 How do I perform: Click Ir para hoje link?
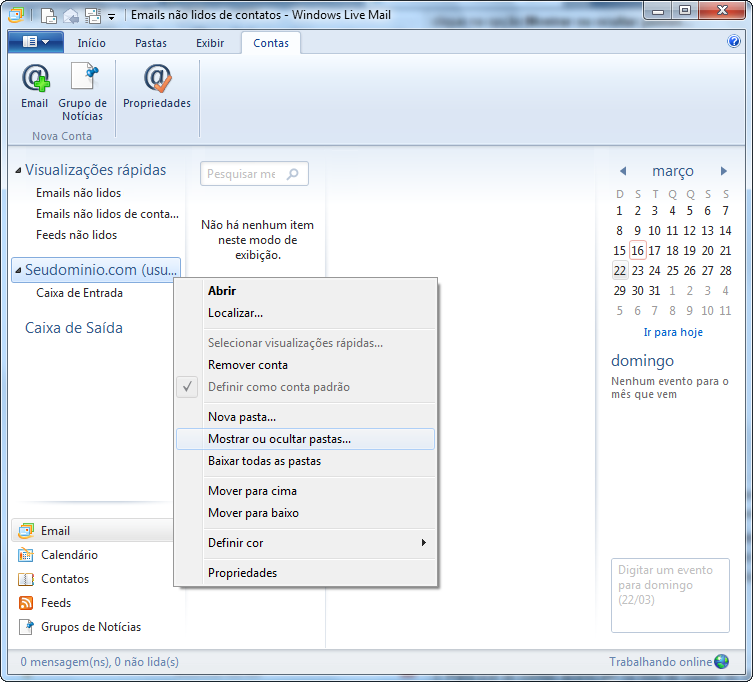(673, 332)
